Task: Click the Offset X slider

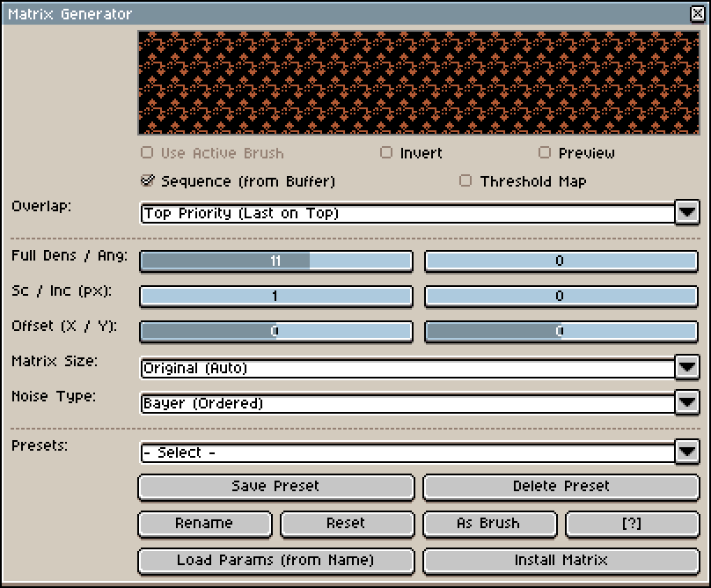Action: point(276,331)
